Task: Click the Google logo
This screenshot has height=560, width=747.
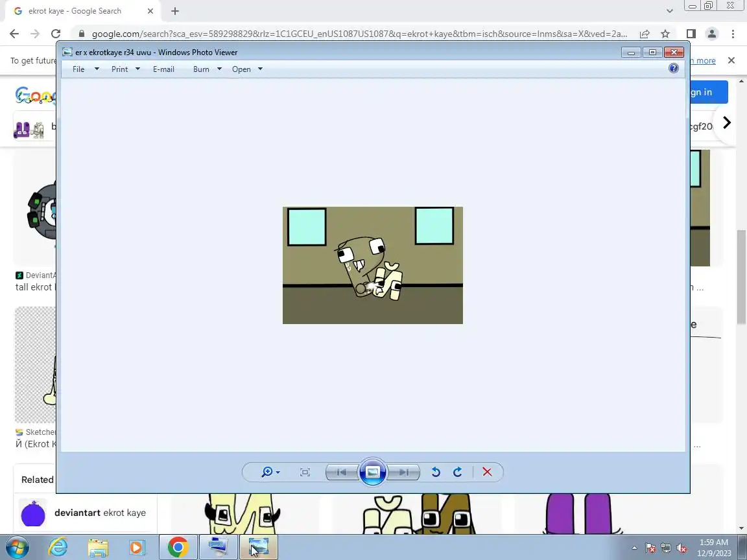Action: (36, 95)
